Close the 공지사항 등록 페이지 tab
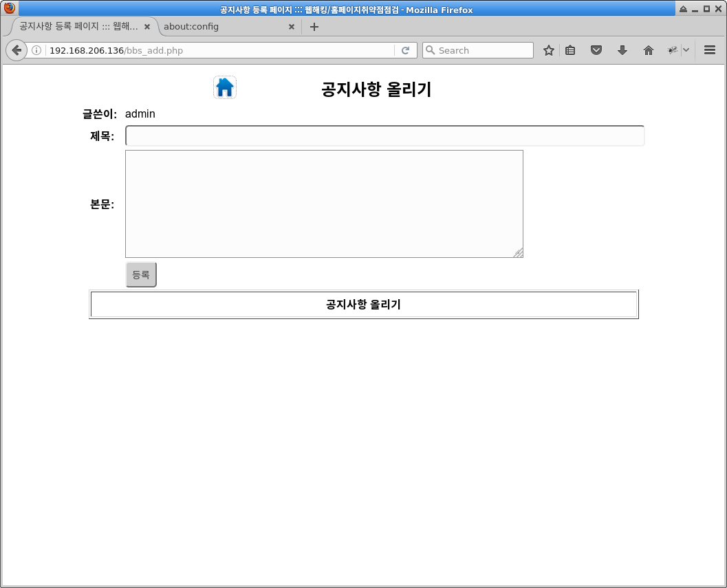Screen dimensions: 727x588 [x=147, y=27]
